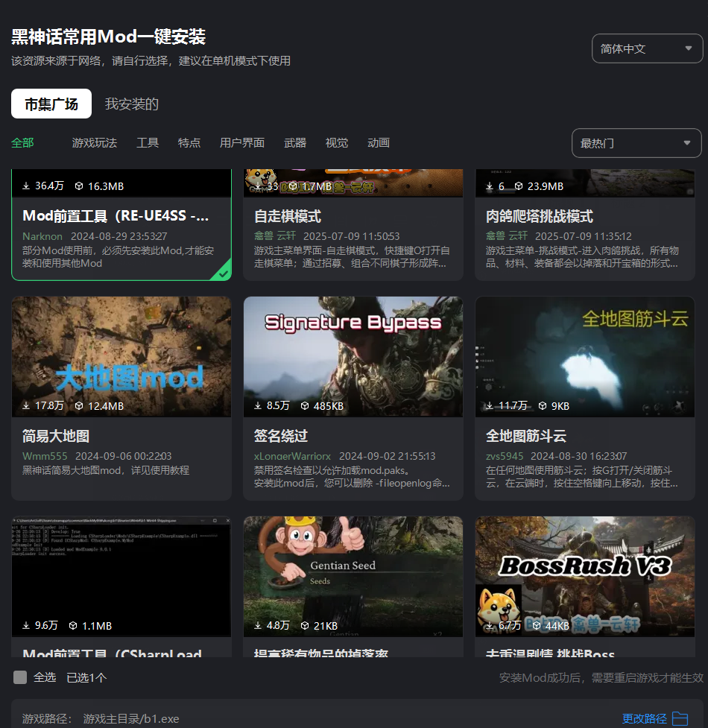Expand the 最热门 sort dropdown
The image size is (708, 728).
pyautogui.click(x=636, y=143)
